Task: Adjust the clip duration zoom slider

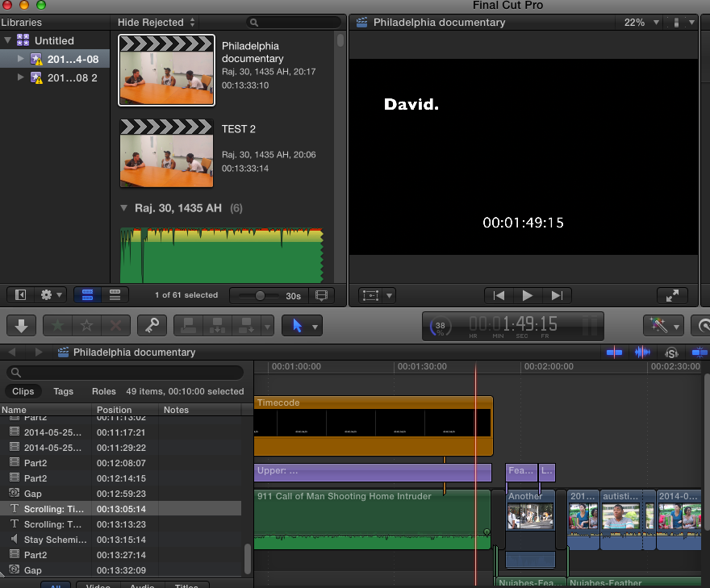Action: point(260,296)
